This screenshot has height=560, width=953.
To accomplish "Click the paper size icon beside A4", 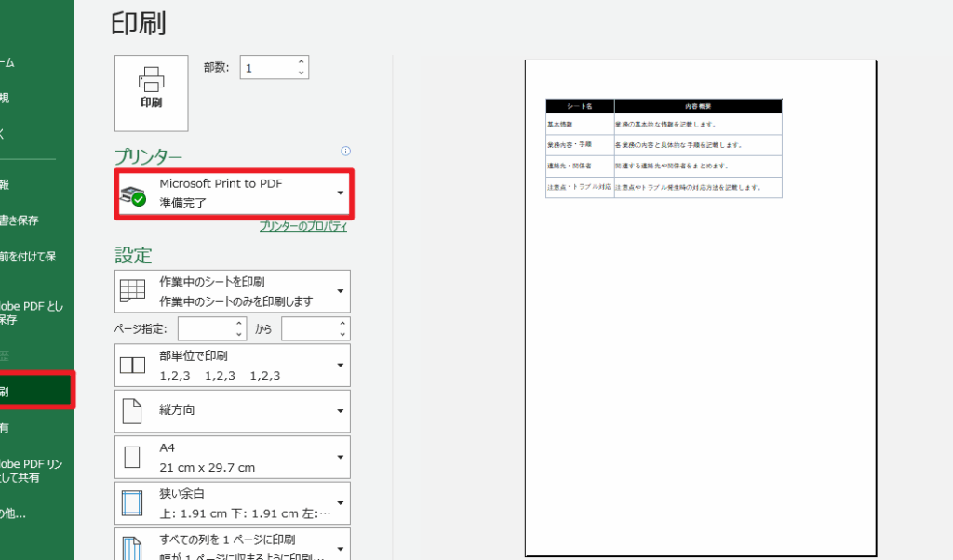I will pos(131,457).
